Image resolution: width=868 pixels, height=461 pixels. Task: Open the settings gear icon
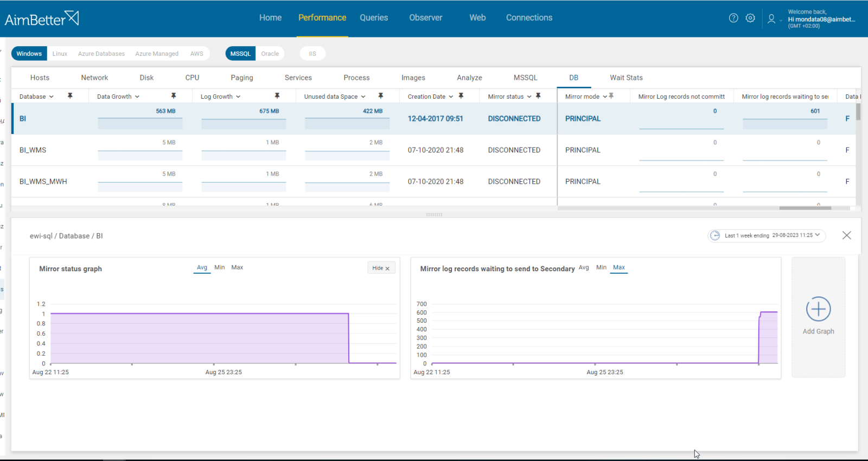click(x=750, y=18)
